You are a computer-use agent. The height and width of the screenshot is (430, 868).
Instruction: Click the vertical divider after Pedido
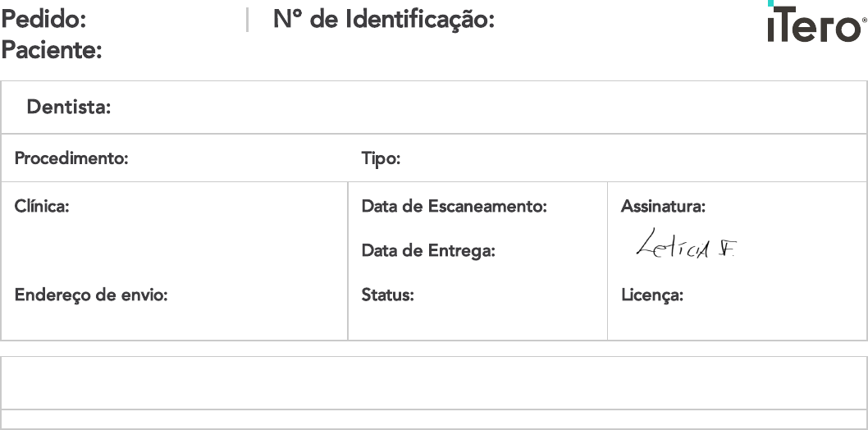tap(247, 19)
